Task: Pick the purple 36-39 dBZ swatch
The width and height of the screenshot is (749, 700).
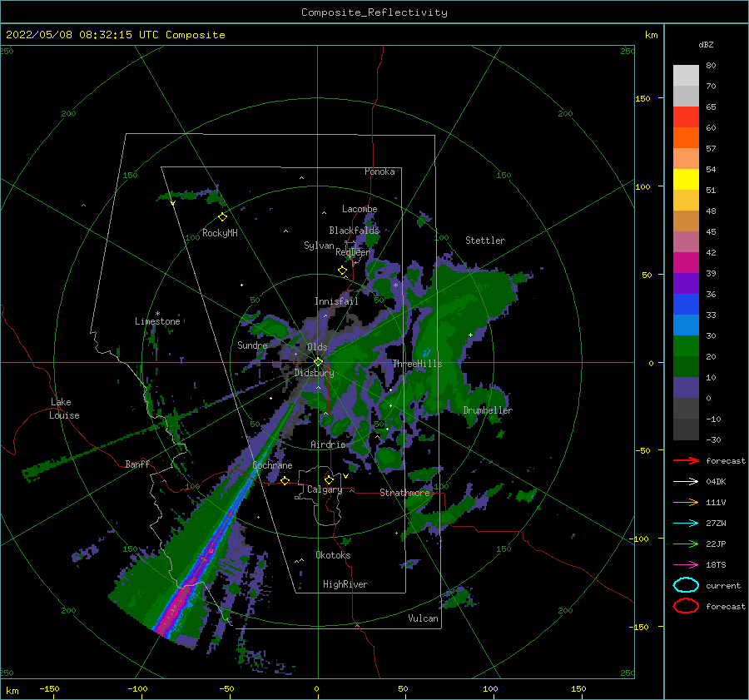Action: point(686,284)
